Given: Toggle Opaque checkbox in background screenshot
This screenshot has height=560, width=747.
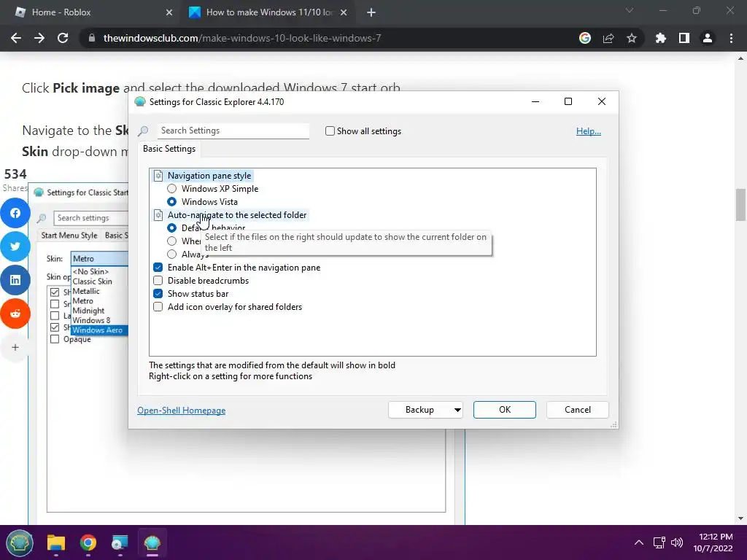Looking at the screenshot, I should [x=55, y=339].
